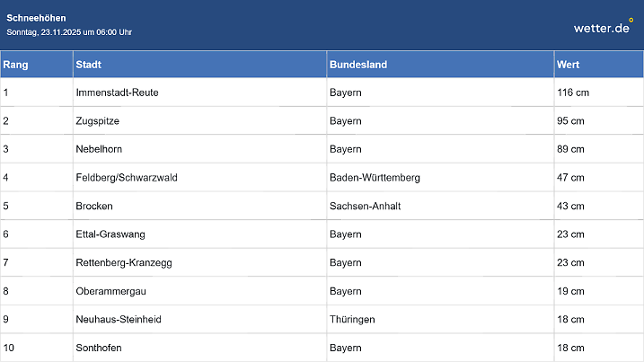
Task: Click the Baden-Württemberg state cell
Action: [x=375, y=178]
